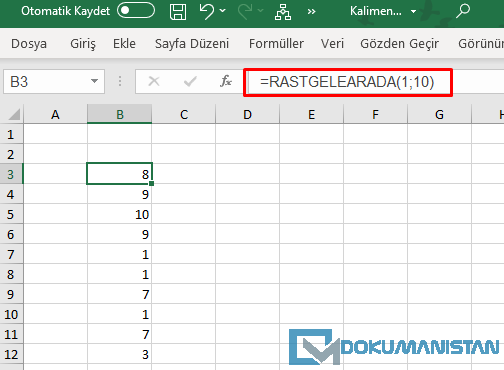504x370 pixels.
Task: Select row 3 header
Action: tap(11, 174)
